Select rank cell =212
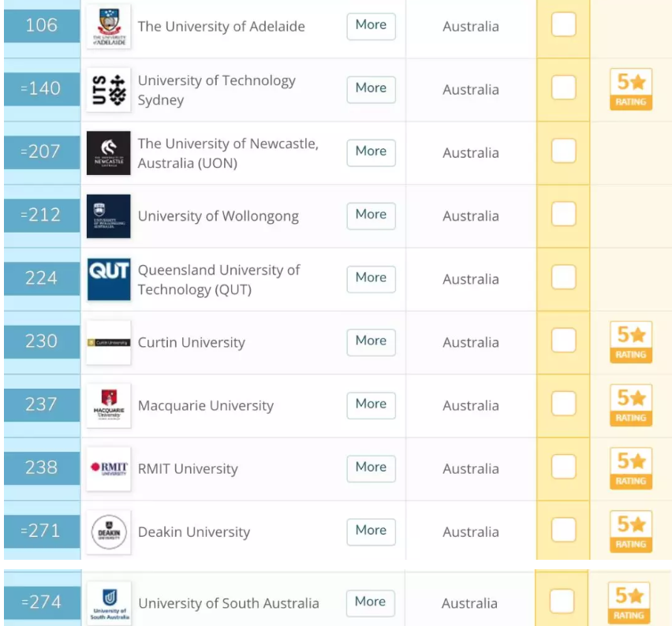 (x=42, y=215)
